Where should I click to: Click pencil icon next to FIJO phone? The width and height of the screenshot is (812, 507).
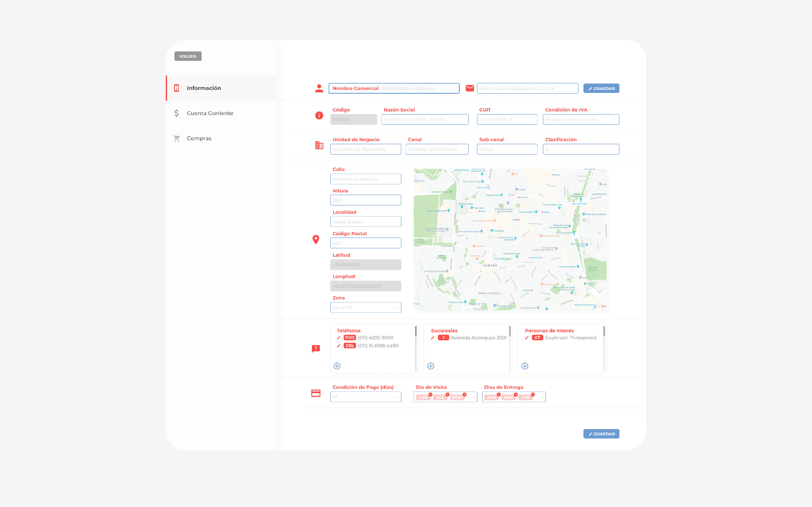click(339, 338)
